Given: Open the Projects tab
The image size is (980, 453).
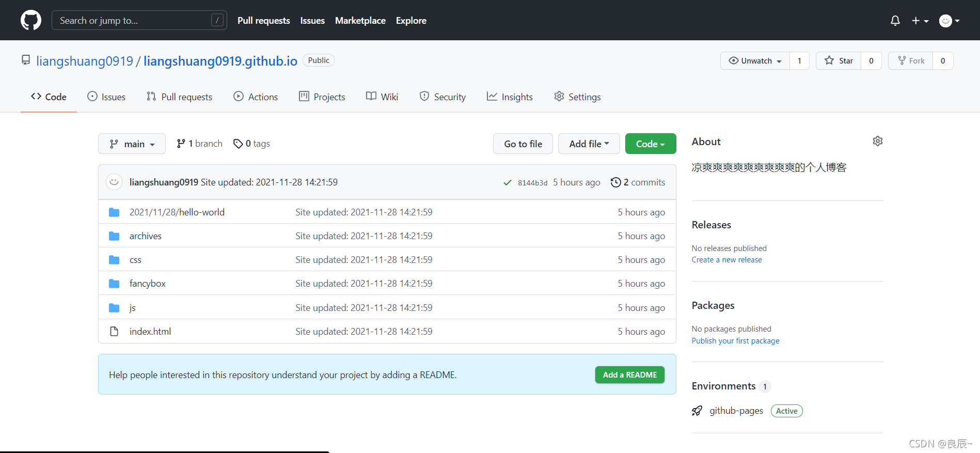Looking at the screenshot, I should coord(322,97).
